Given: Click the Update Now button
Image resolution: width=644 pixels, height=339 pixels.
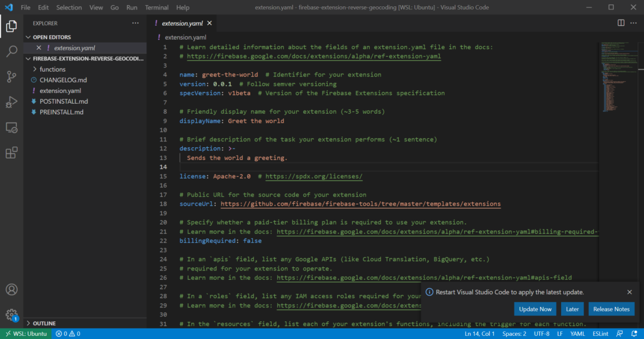Looking at the screenshot, I should 535,309.
